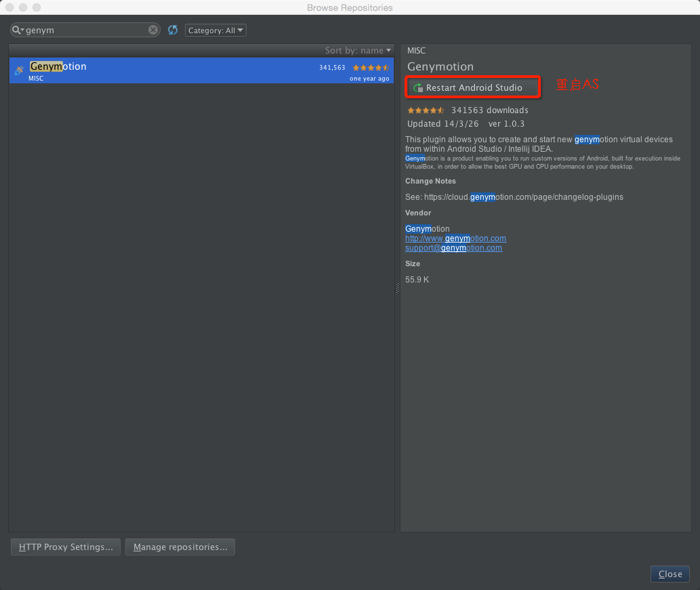Click Restart Android Studio button
The width and height of the screenshot is (700, 590).
point(473,87)
